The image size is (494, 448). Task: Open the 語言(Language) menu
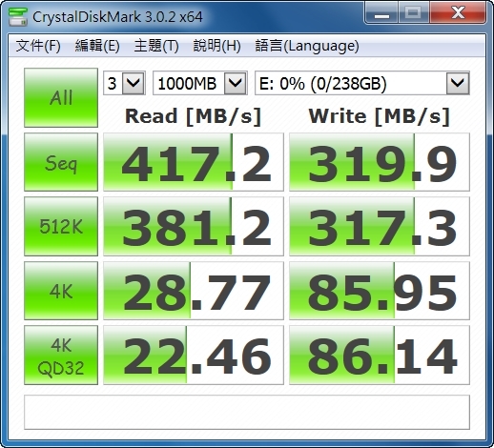click(307, 46)
